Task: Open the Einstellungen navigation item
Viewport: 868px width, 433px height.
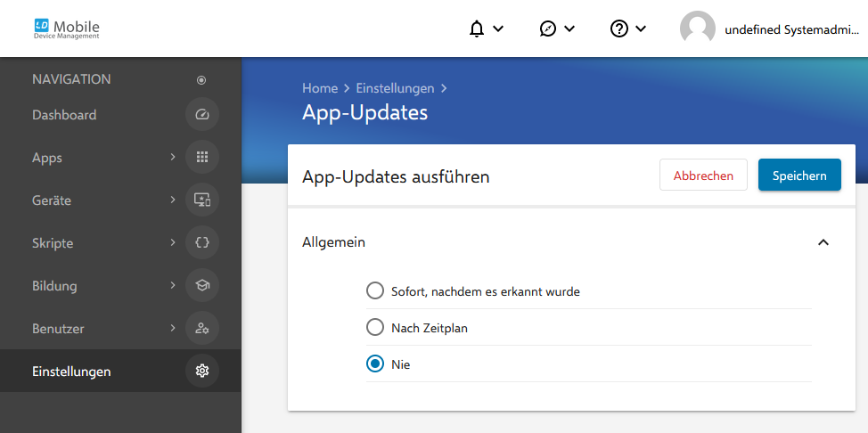Action: pos(120,371)
